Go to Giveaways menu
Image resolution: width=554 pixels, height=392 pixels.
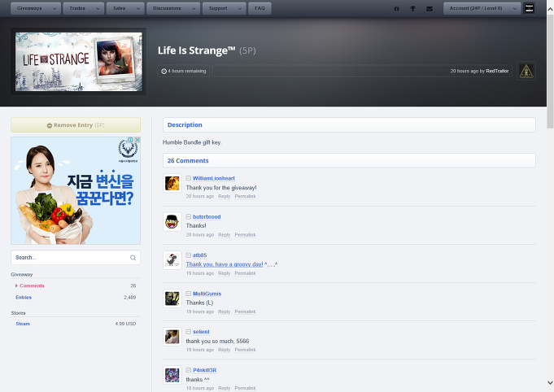(29, 8)
